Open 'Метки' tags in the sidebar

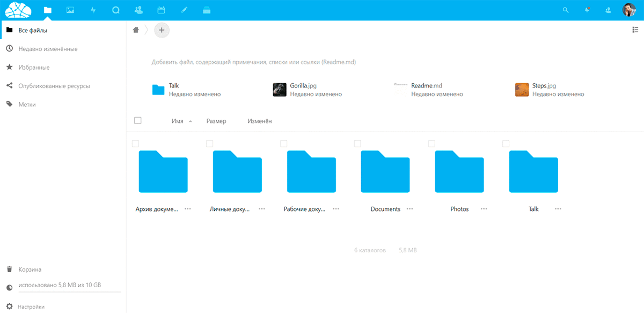click(63, 104)
